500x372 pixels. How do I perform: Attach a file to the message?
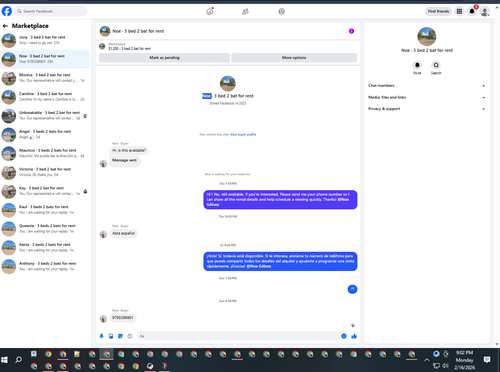click(111, 336)
